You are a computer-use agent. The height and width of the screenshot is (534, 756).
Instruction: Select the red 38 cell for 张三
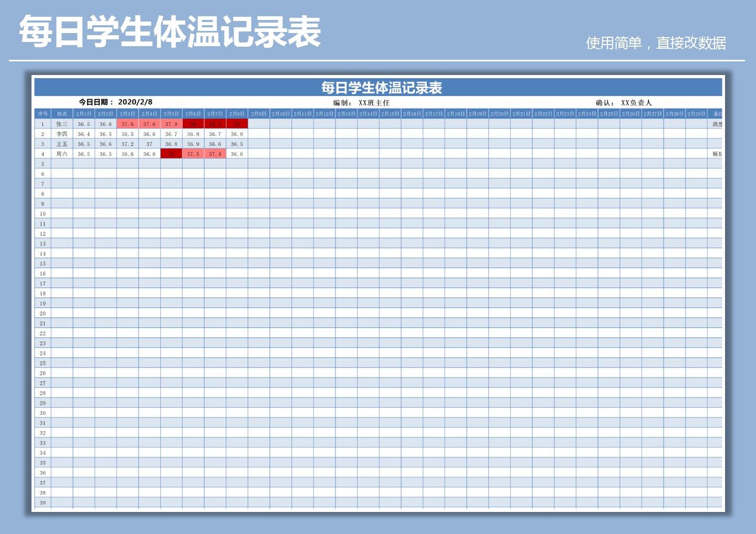(x=193, y=124)
